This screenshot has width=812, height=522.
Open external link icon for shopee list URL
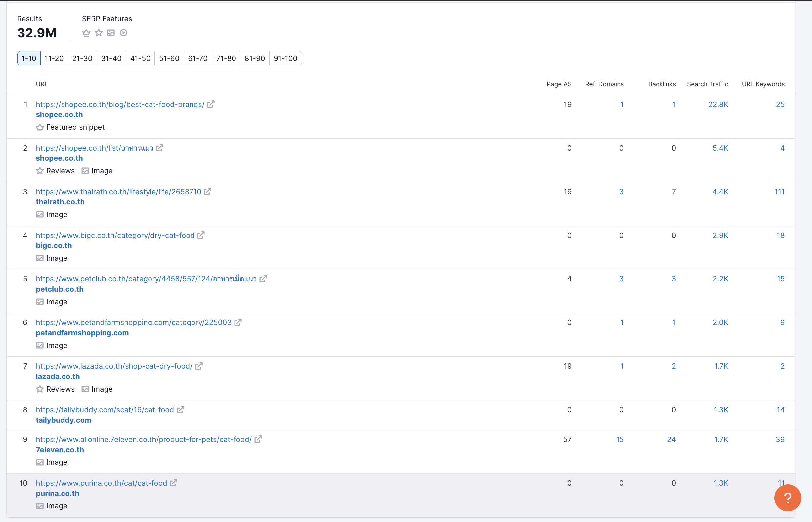[x=160, y=148]
